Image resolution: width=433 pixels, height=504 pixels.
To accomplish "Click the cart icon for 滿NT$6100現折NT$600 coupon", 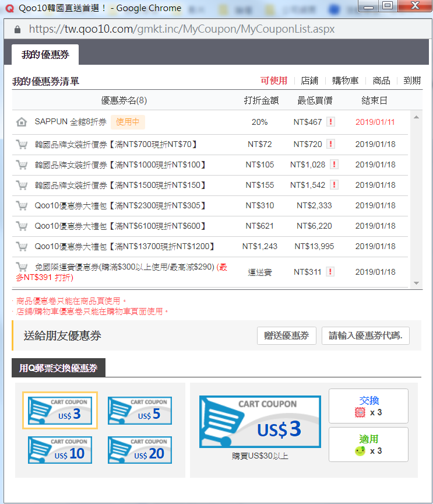I will coord(22,226).
